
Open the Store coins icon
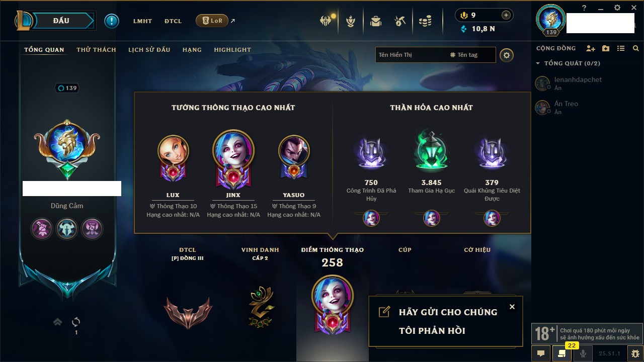click(425, 21)
